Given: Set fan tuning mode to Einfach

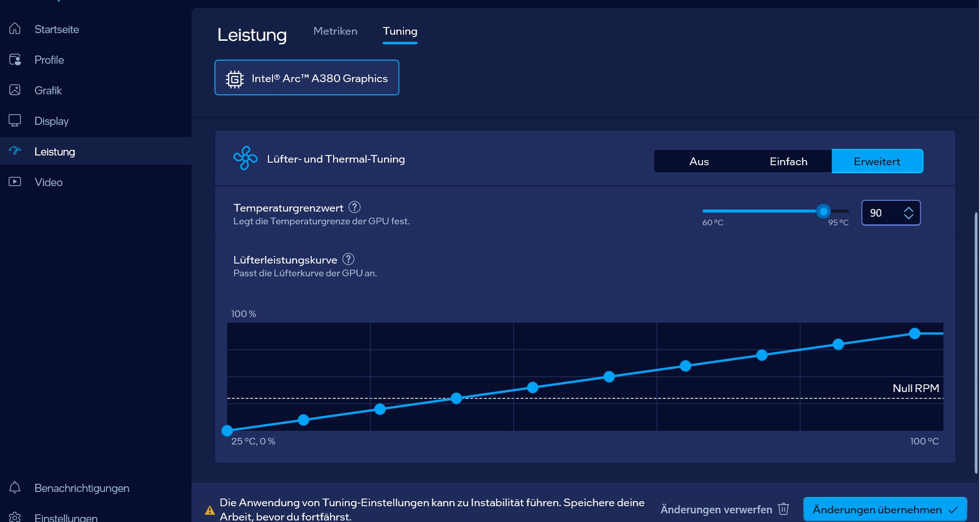Looking at the screenshot, I should pyautogui.click(x=788, y=161).
